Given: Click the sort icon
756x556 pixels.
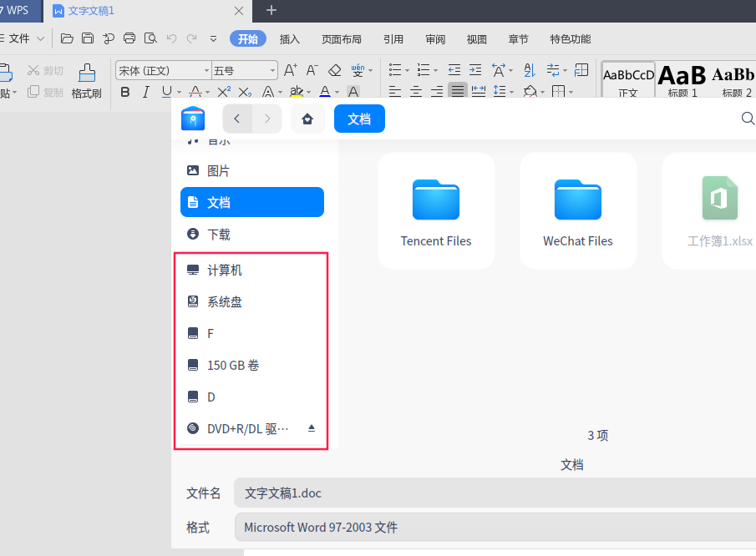Looking at the screenshot, I should point(530,70).
